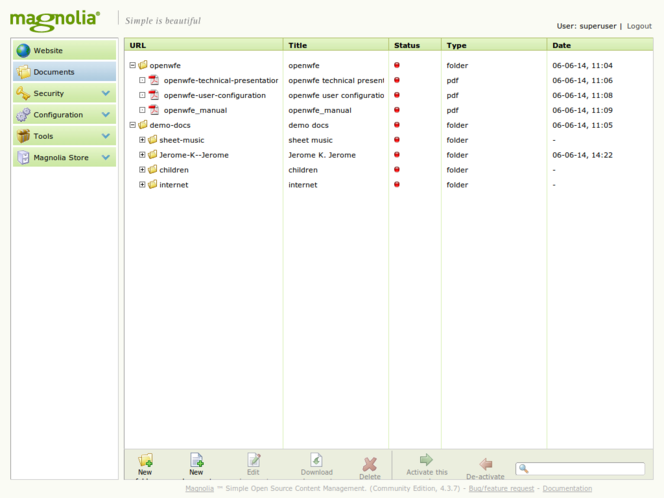Click the Edit document toolbar icon
The image size is (664, 498).
click(253, 460)
